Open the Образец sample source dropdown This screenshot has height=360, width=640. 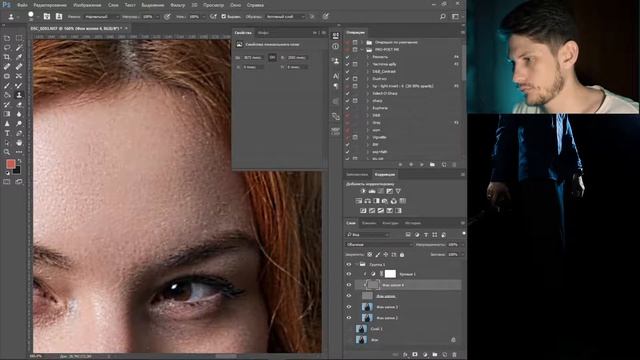pyautogui.click(x=285, y=17)
